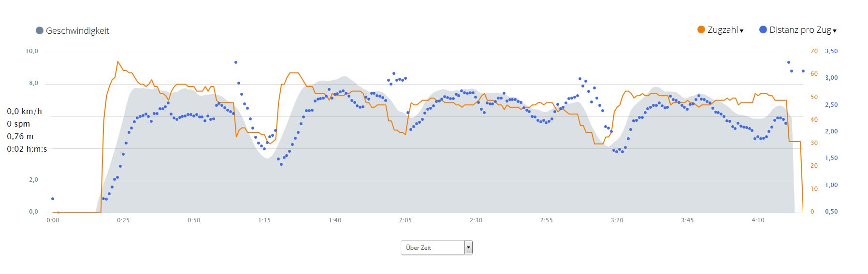The width and height of the screenshot is (868, 274).
Task: Click the 0:25 time axis label
Action: point(123,220)
